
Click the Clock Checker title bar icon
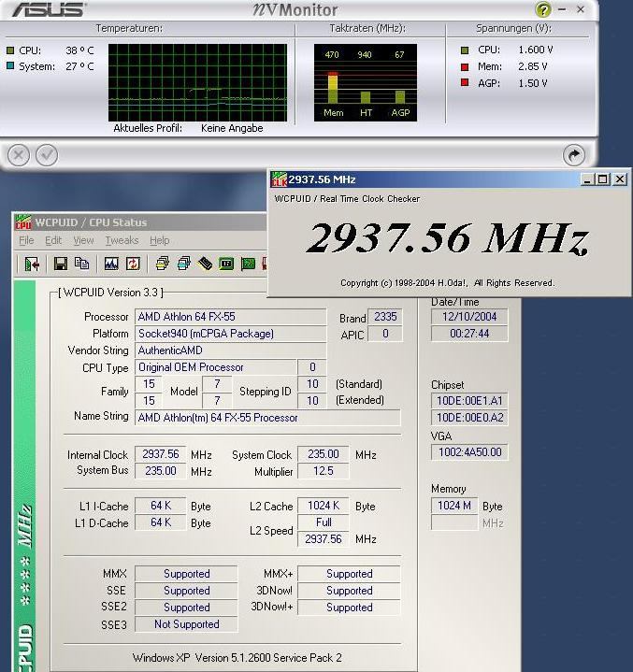279,179
